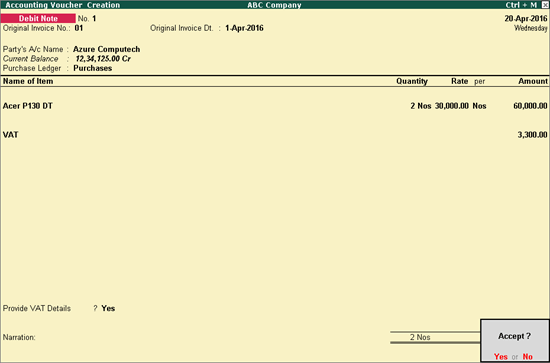Viewport: 550px width, 363px height.
Task: Select the Debit Note voucher type label
Action: [38, 18]
